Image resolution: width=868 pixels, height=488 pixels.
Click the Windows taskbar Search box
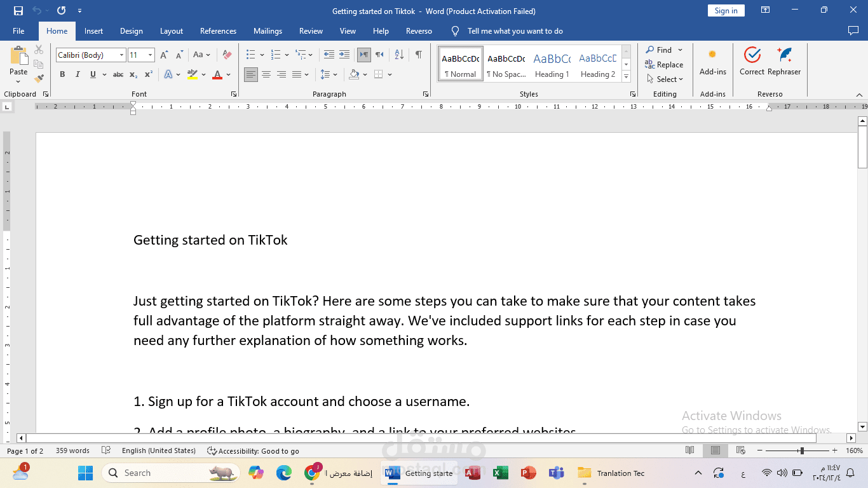click(171, 473)
